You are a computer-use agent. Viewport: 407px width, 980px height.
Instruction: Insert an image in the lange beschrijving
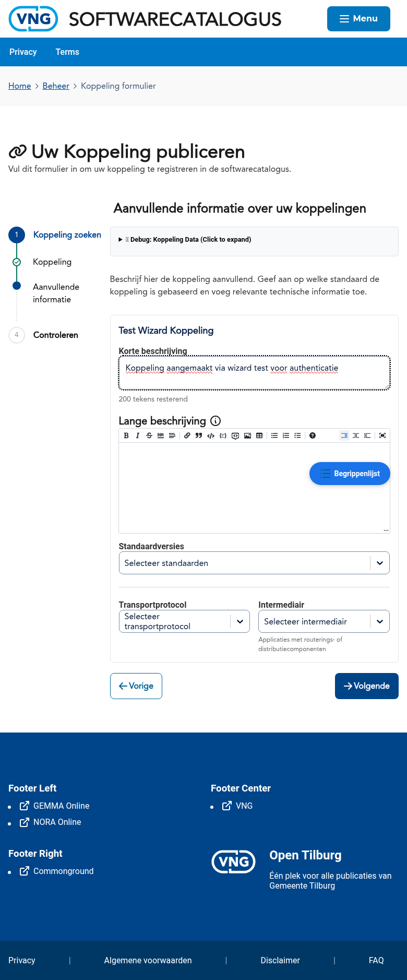247,435
